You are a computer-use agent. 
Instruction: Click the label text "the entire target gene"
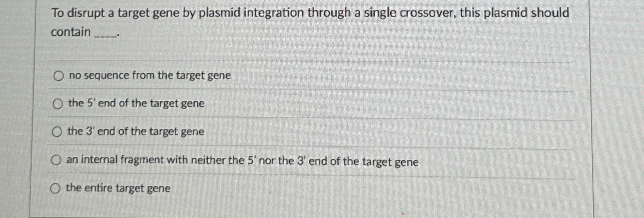point(118,188)
